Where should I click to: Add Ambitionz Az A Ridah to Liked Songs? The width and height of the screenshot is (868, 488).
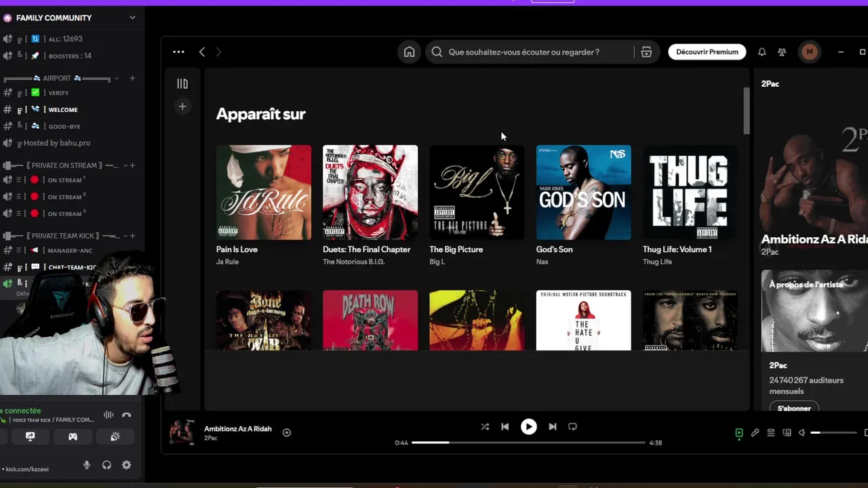(287, 432)
